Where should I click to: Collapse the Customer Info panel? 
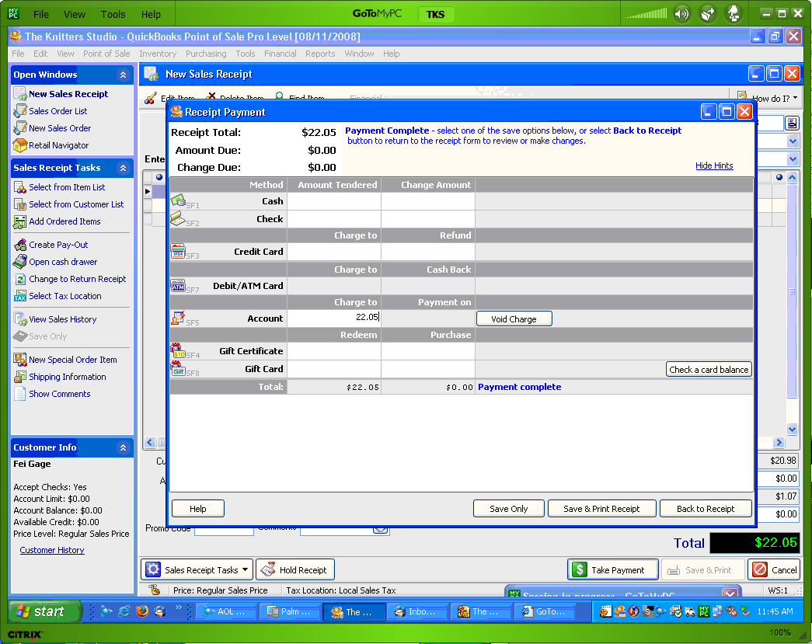124,447
